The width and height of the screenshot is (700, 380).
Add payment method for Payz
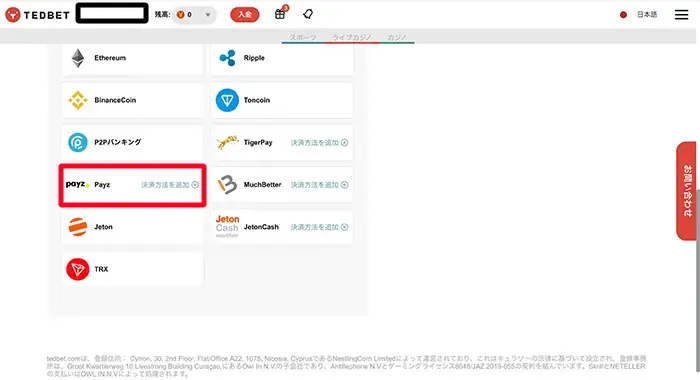[170, 185]
